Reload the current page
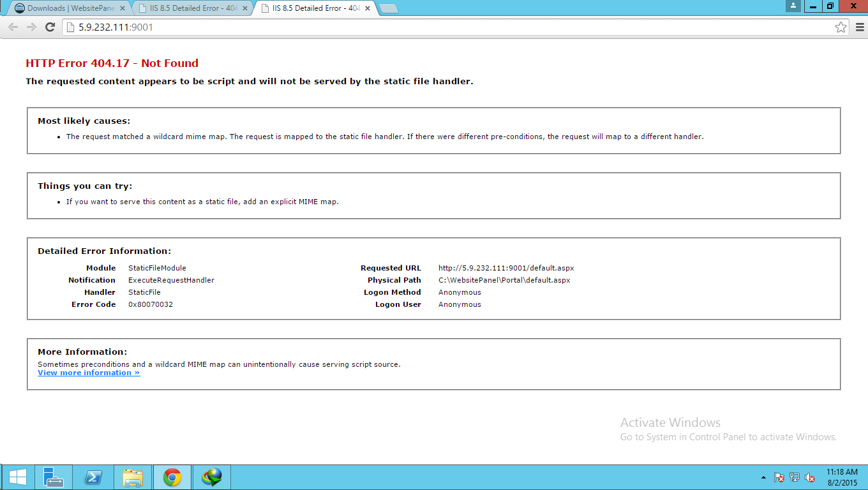Screen dimensions: 868x490 (x=50, y=27)
